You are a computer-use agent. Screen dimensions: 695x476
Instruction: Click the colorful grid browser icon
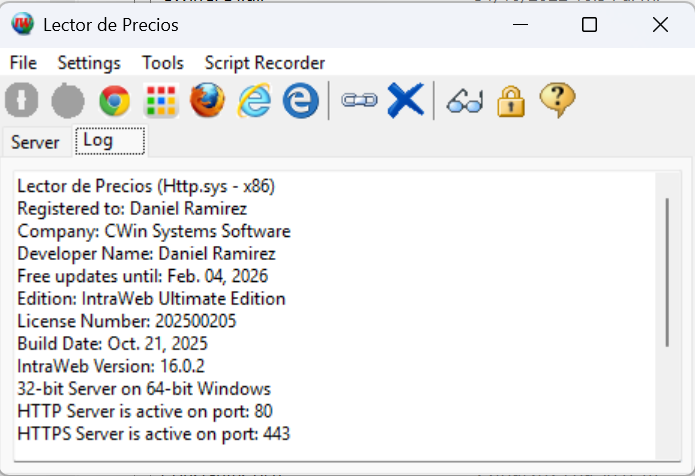pos(161,101)
